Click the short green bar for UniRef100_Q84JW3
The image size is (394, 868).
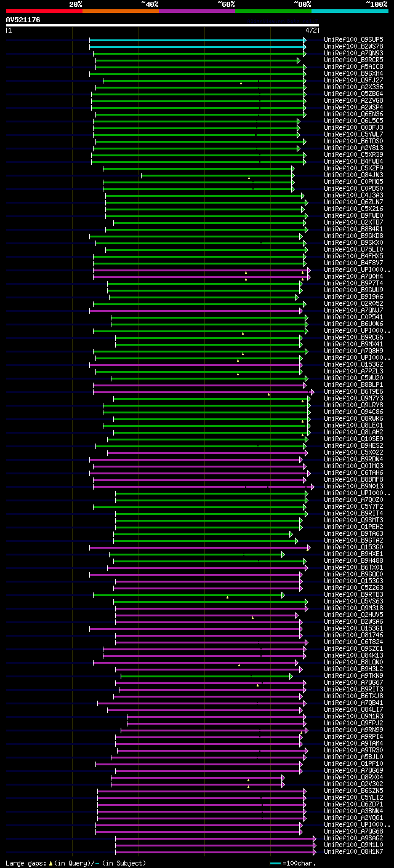(x=218, y=175)
